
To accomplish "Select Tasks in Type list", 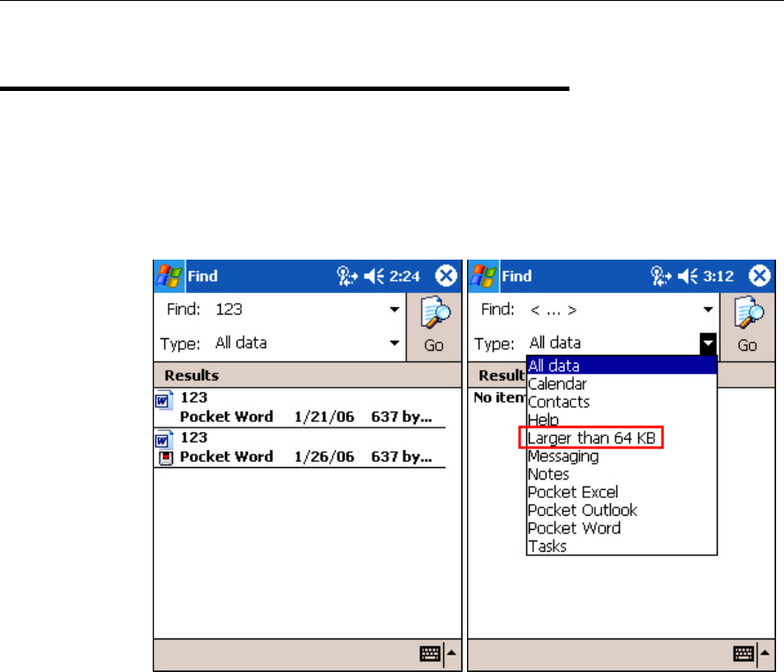I will coord(622,546).
